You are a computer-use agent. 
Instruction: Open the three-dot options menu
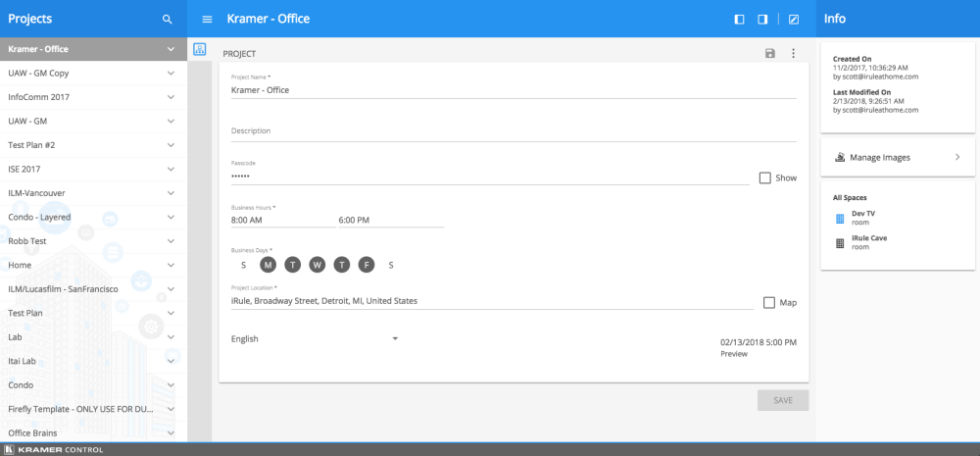pyautogui.click(x=794, y=54)
